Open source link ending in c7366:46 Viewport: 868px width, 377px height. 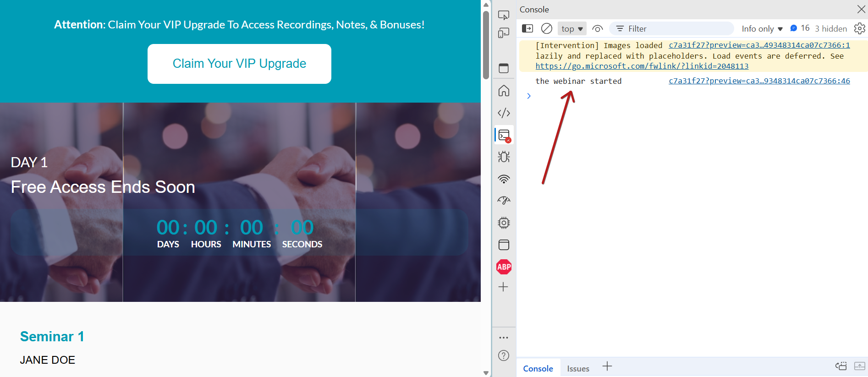click(x=759, y=81)
